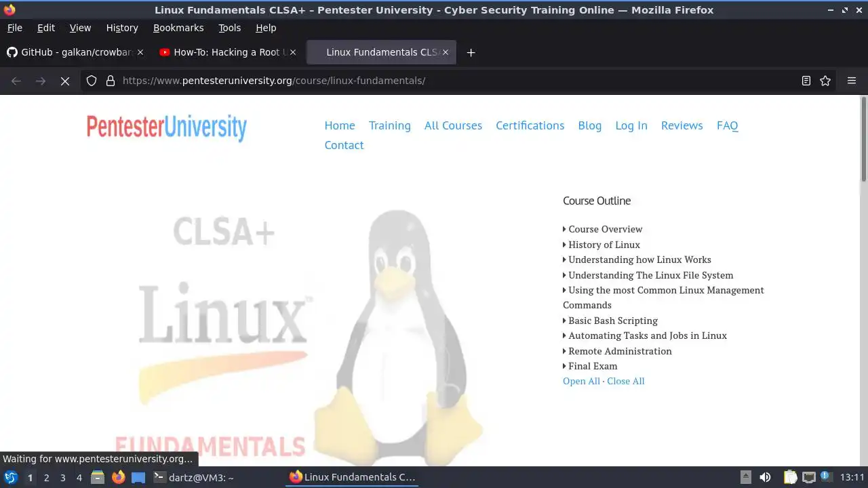This screenshot has width=868, height=488.
Task: Click Close All under course outline
Action: click(x=626, y=381)
